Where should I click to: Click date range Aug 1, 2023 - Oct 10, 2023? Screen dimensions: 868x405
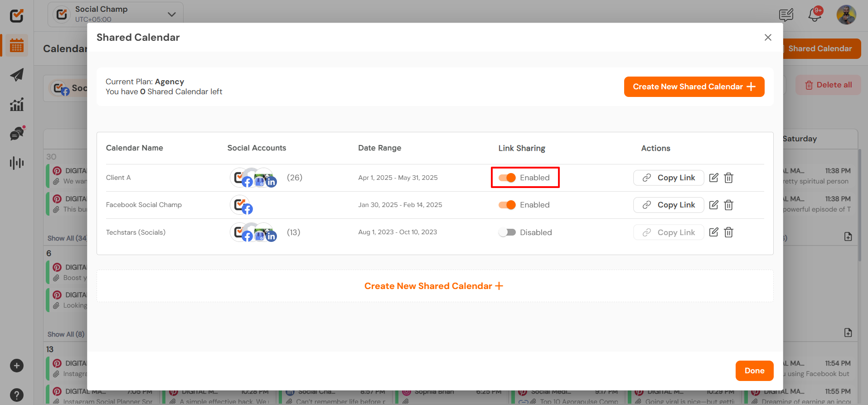(x=398, y=232)
